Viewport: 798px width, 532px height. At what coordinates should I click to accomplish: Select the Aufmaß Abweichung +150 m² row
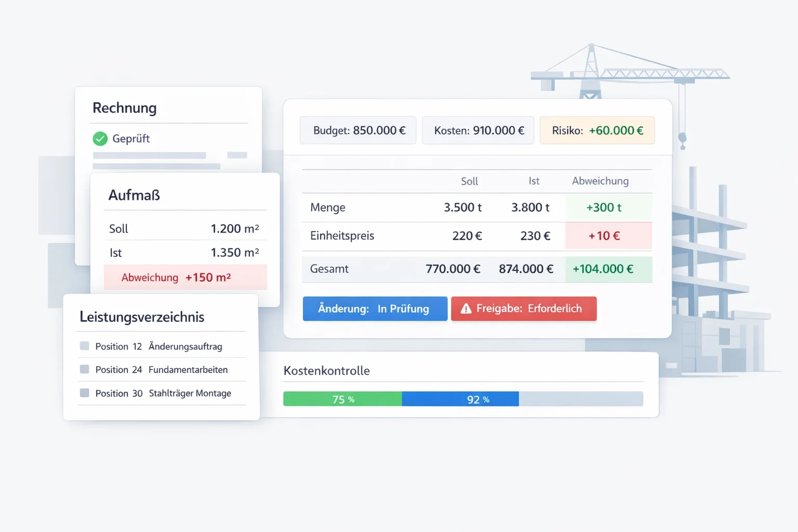185,277
